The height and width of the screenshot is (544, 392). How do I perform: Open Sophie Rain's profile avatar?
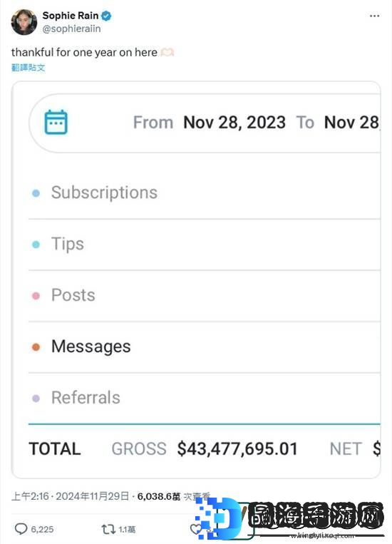[24, 22]
